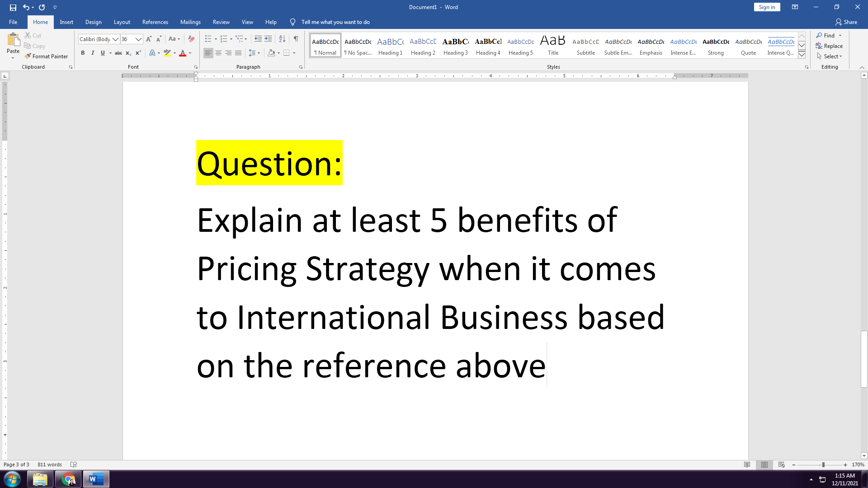Image resolution: width=868 pixels, height=488 pixels.
Task: Apply the Heading 1 style
Action: (x=390, y=46)
